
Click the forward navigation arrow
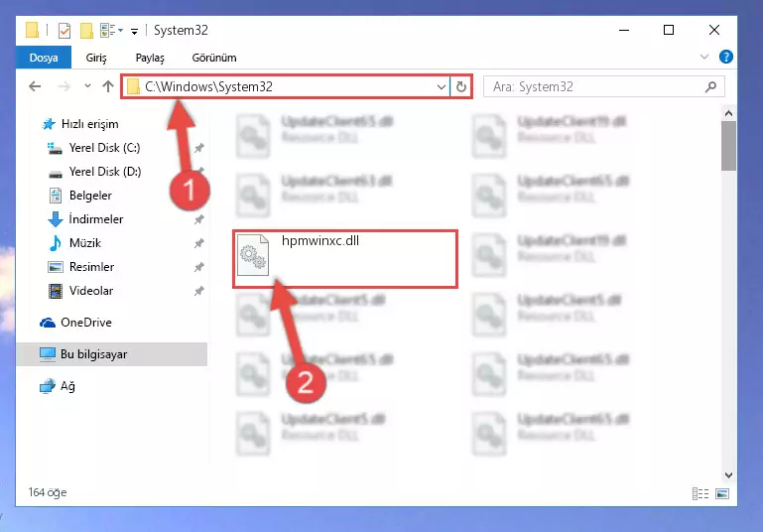[64, 86]
